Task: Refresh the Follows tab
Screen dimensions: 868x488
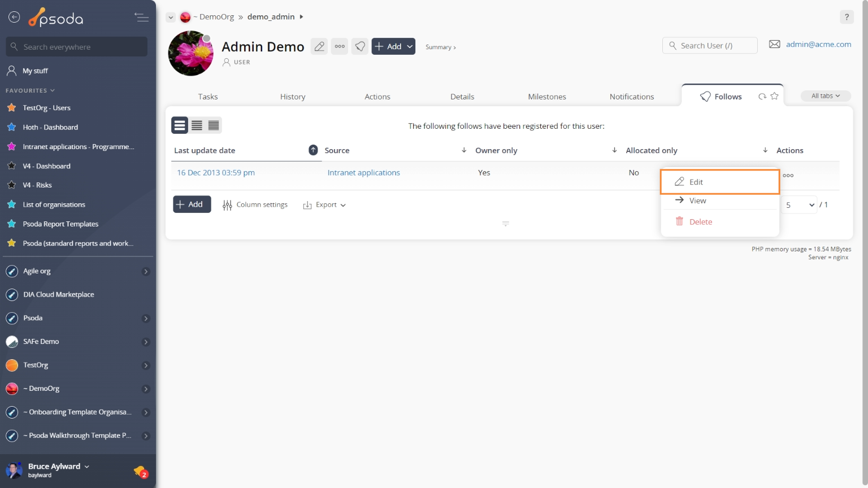Action: (762, 97)
